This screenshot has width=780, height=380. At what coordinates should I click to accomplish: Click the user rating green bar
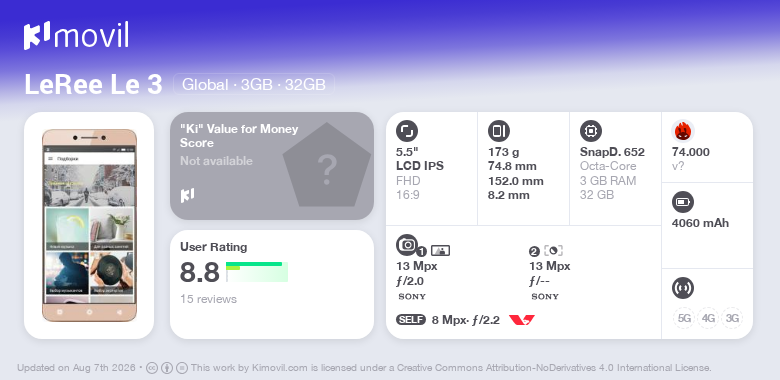[x=257, y=272]
